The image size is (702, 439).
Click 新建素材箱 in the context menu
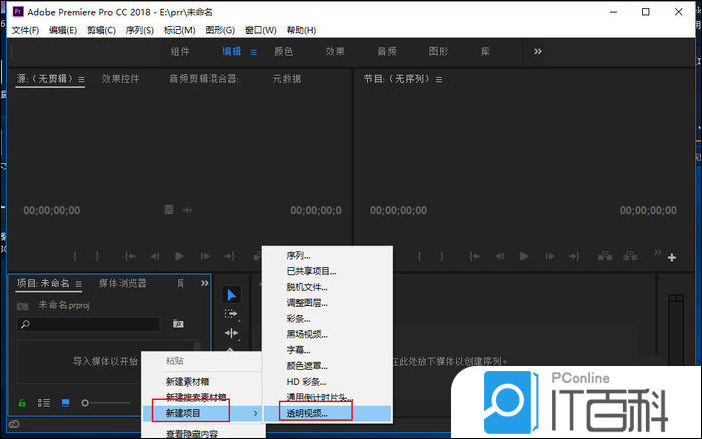188,380
